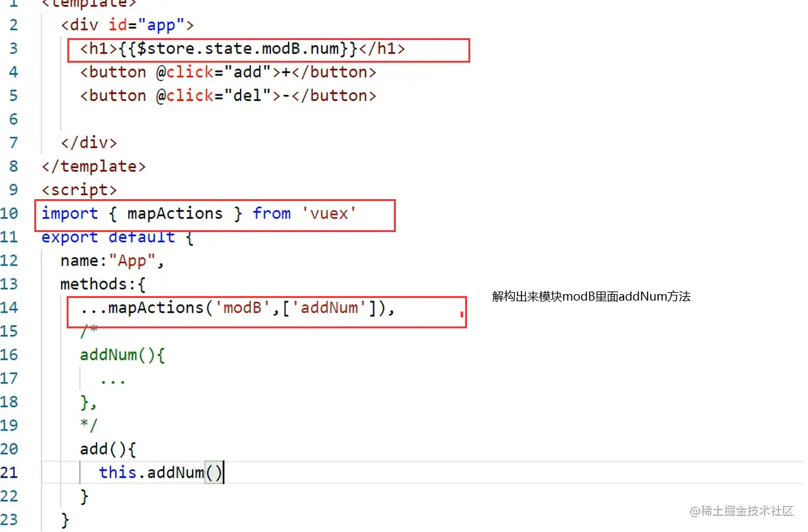Click line number 23 in the gutter
The height and width of the screenshot is (532, 808).
(9, 519)
